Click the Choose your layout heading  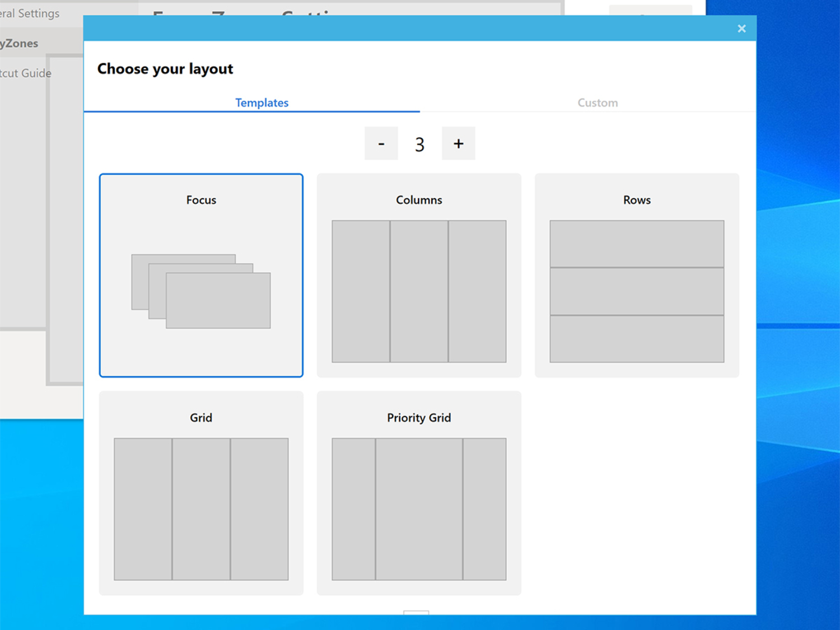pos(165,69)
